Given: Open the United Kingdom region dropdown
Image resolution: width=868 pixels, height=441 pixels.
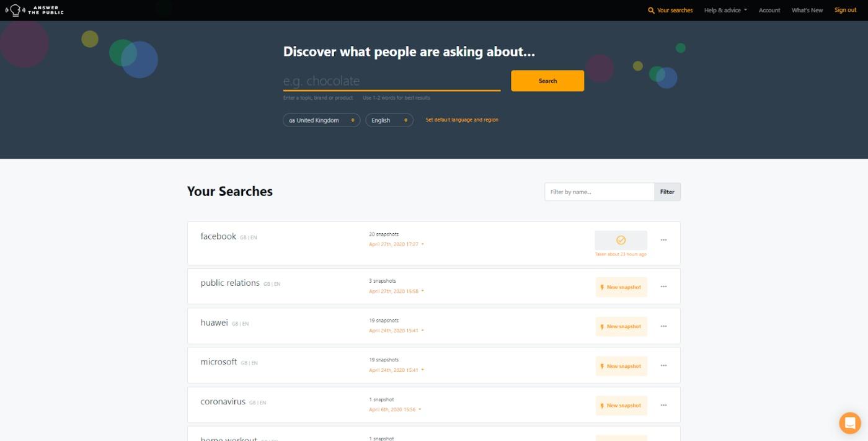Looking at the screenshot, I should (321, 120).
